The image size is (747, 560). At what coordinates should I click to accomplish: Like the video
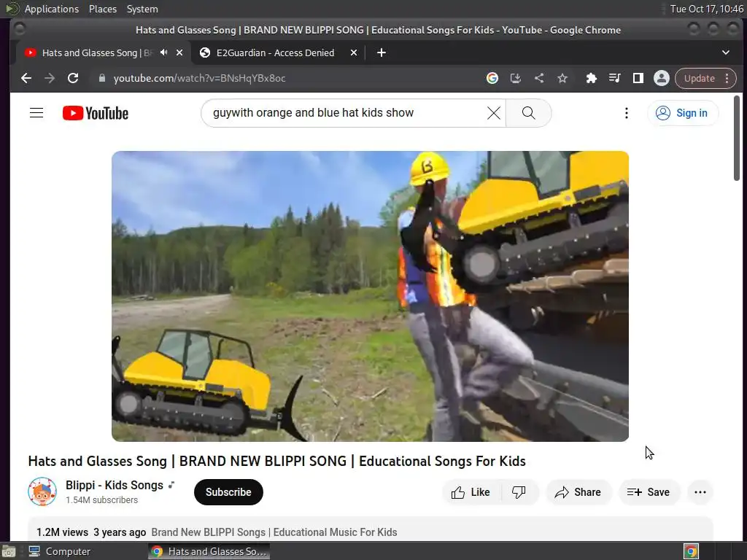[x=471, y=492]
